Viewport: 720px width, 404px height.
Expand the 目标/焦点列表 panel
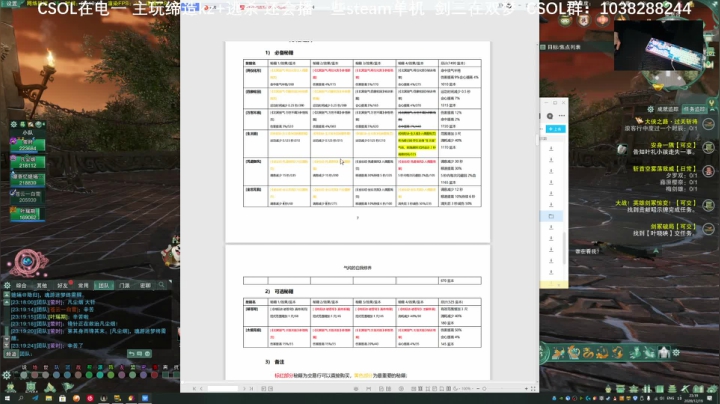click(561, 47)
